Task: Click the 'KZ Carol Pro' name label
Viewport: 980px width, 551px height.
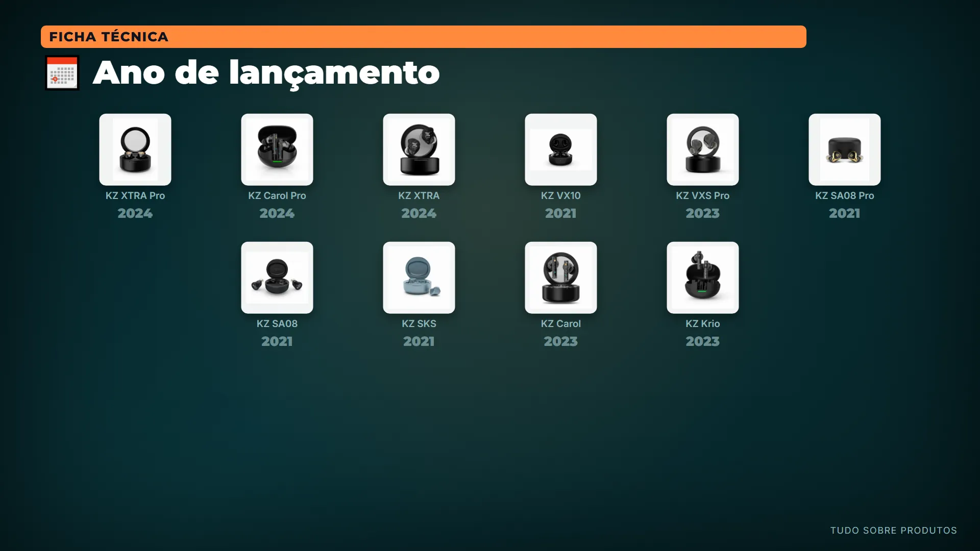Action: [277, 195]
